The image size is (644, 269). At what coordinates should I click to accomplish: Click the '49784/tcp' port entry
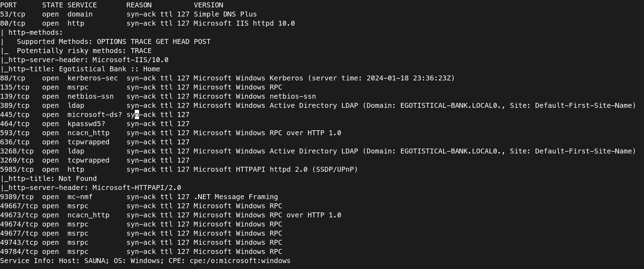[x=19, y=252]
